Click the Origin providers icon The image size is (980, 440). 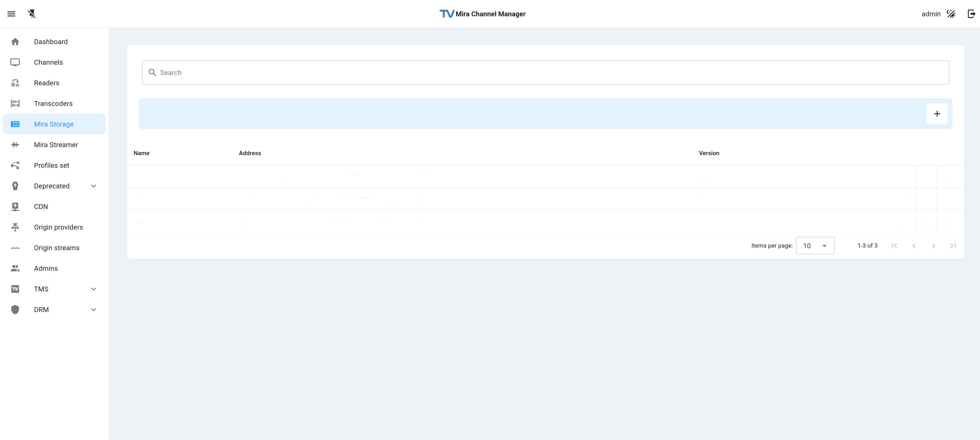click(x=15, y=227)
